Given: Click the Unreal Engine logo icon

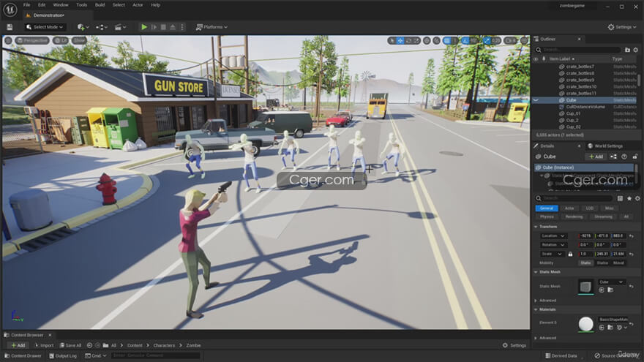Looking at the screenshot, I should click(x=10, y=10).
